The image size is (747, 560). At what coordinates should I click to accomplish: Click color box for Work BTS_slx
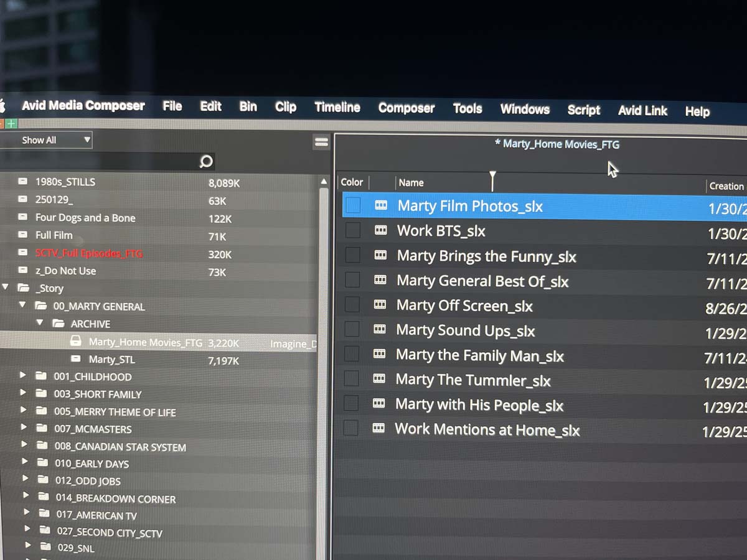point(353,230)
